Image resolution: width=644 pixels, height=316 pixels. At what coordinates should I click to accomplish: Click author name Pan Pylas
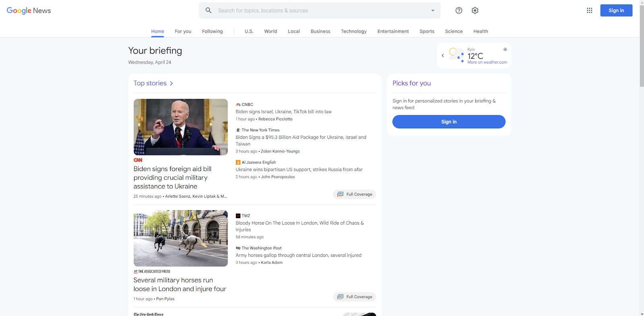[x=165, y=299]
